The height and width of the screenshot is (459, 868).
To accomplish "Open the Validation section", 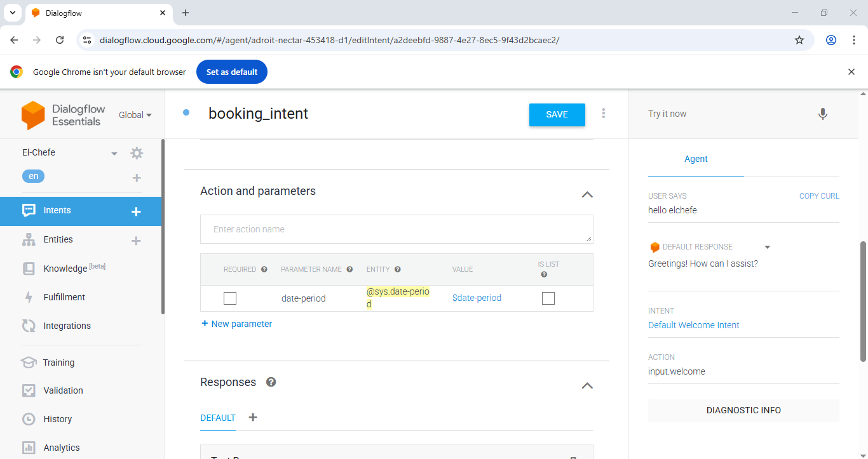I will pos(63,390).
